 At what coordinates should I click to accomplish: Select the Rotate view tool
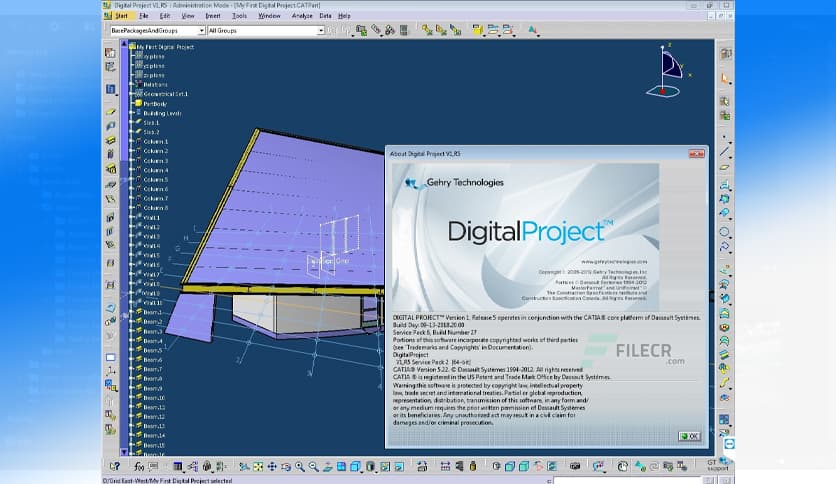pos(286,467)
